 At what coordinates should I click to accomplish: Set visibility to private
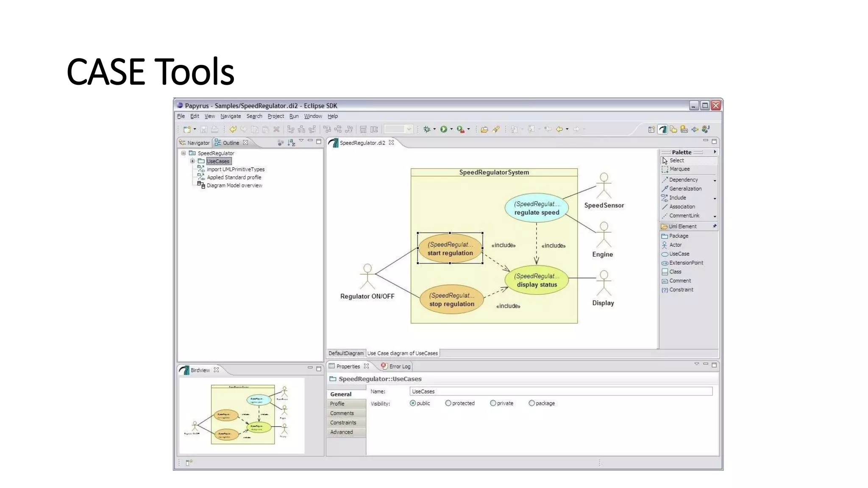coord(493,403)
